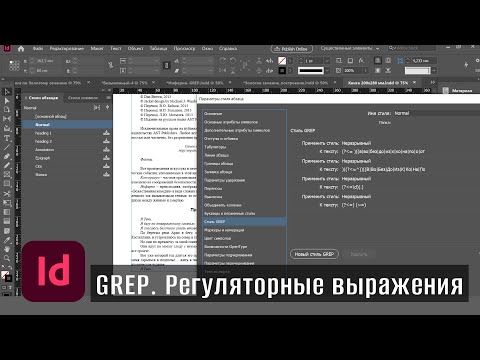Open the Paragraph Styles panel menu icon
The image size is (480, 360).
[108, 98]
